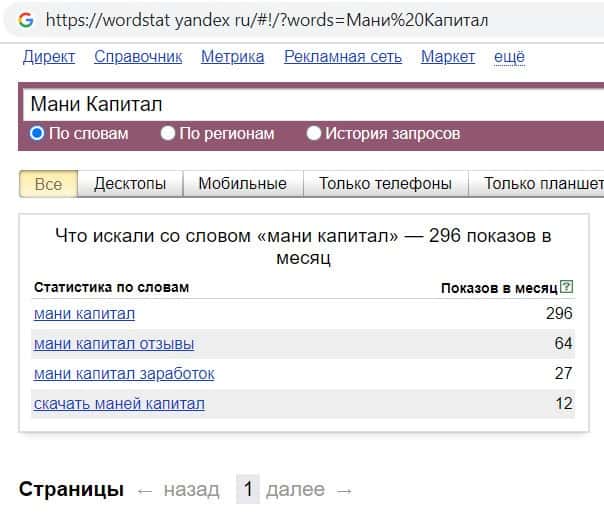The width and height of the screenshot is (604, 523).
Task: Click the скачать маней капитал keyword link
Action: tap(119, 404)
